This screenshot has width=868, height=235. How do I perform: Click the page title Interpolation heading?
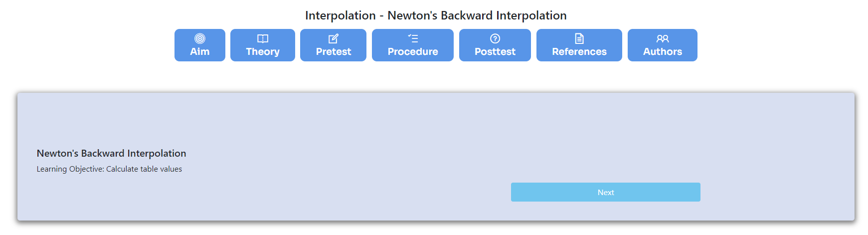tap(436, 15)
